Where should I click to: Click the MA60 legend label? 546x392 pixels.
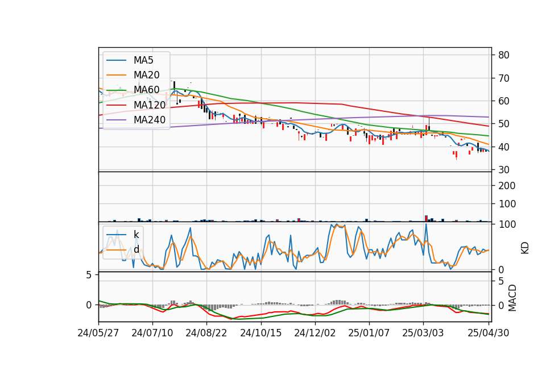coord(146,90)
